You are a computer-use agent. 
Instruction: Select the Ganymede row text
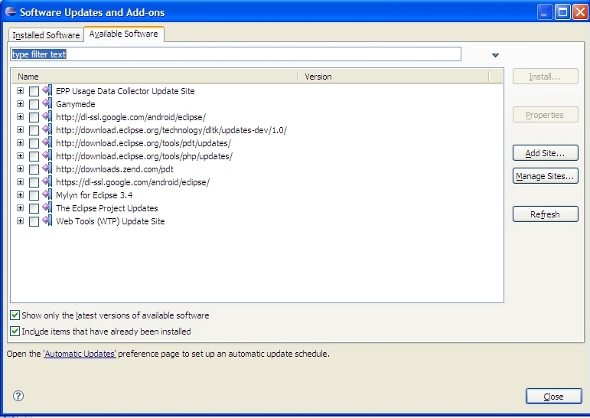point(75,104)
